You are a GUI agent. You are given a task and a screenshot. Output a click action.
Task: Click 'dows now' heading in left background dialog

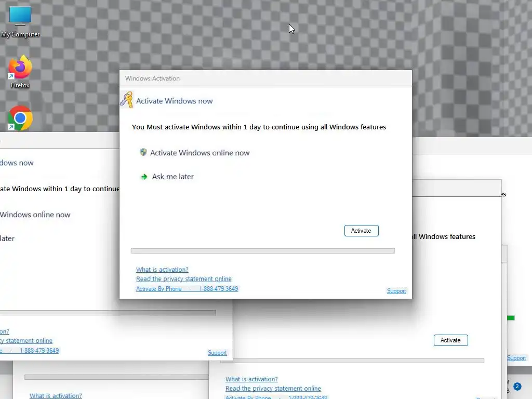click(x=17, y=163)
